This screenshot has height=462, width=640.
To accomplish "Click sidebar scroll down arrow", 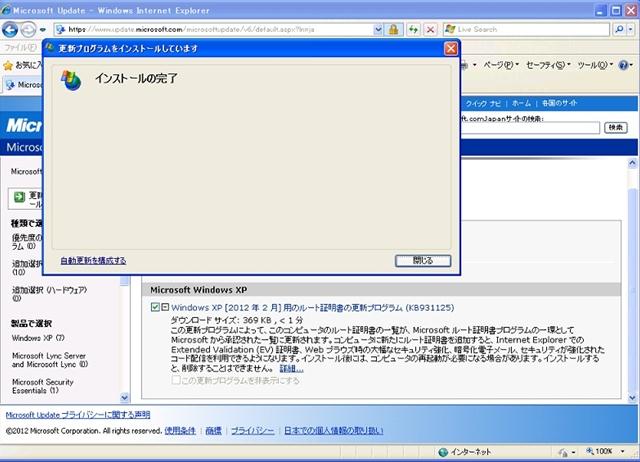I will (x=125, y=397).
